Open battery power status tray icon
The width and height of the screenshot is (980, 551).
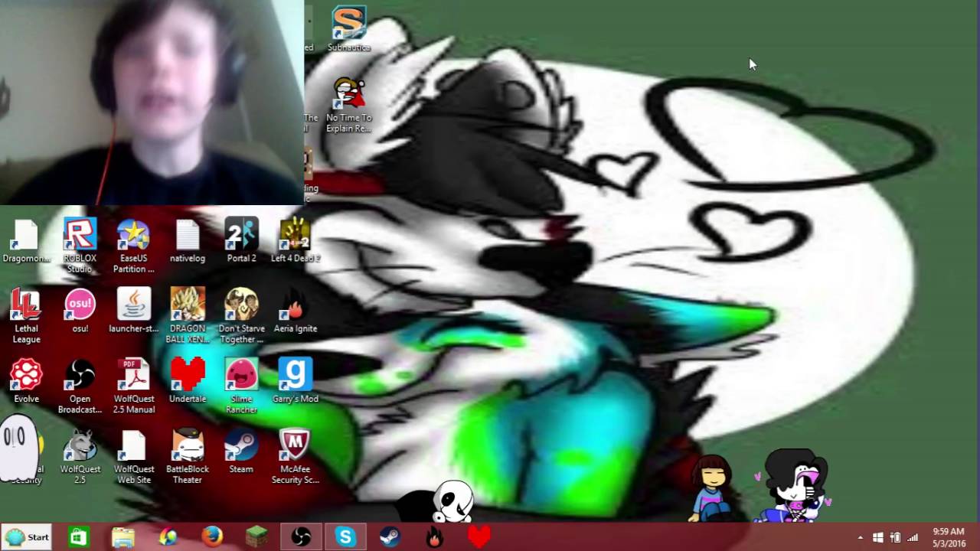(895, 538)
